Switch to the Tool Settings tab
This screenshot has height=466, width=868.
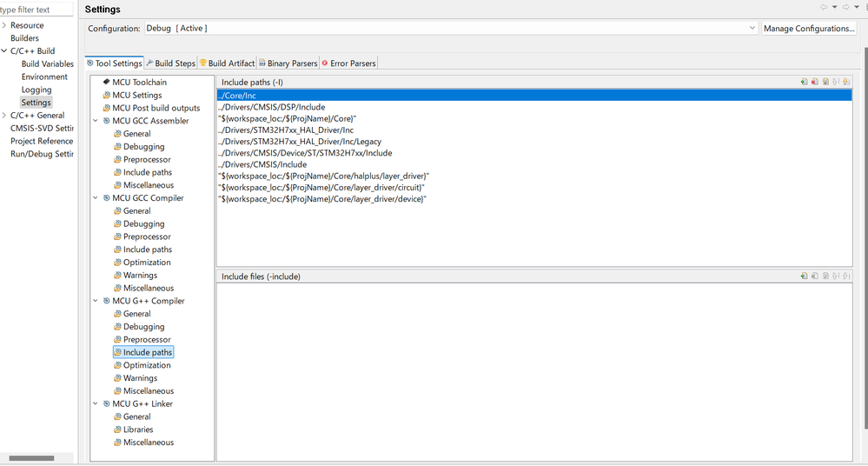point(114,63)
